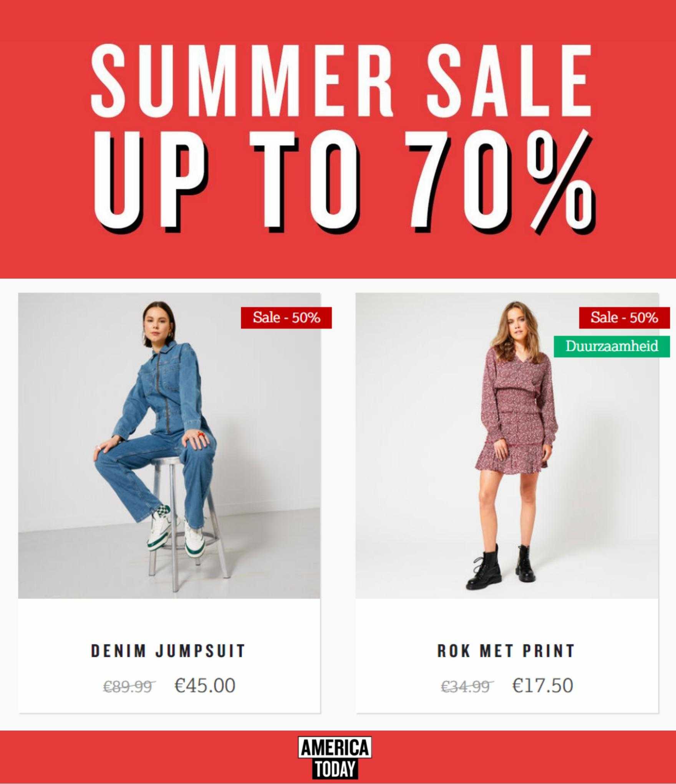
Task: Click the Rok Met Print product title
Action: (506, 651)
